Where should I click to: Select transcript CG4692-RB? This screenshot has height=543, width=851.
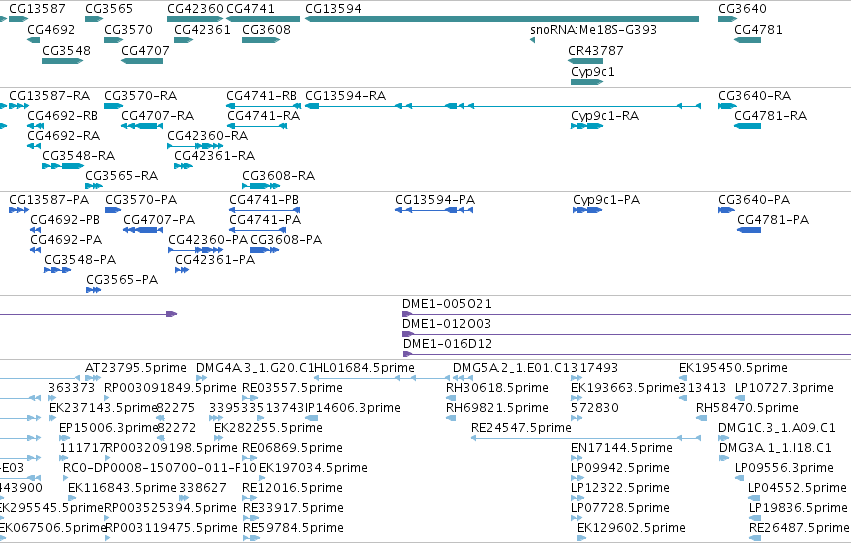[x=36, y=126]
